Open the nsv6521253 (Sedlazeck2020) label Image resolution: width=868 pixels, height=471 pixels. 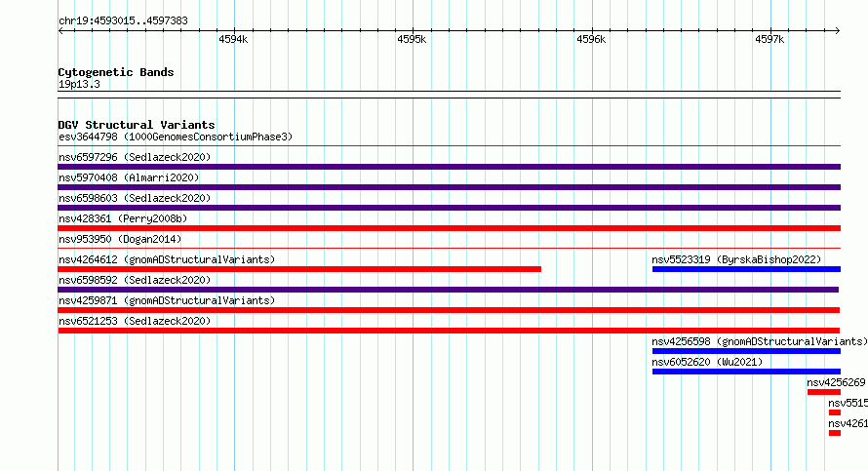point(135,321)
